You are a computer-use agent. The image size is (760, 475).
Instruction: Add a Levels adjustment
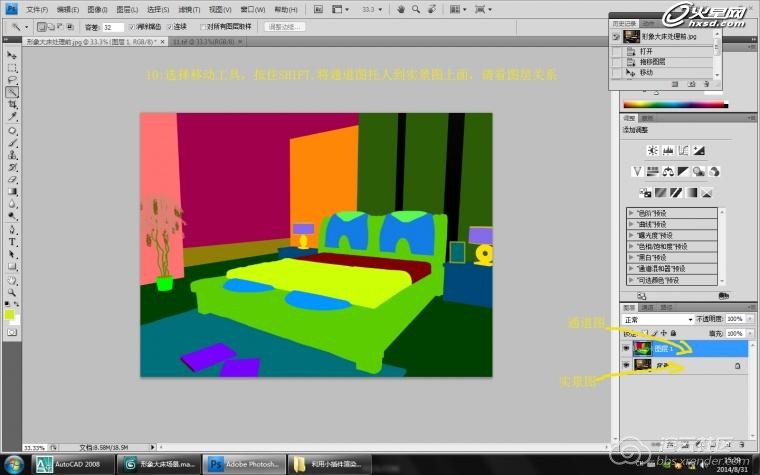(x=668, y=150)
